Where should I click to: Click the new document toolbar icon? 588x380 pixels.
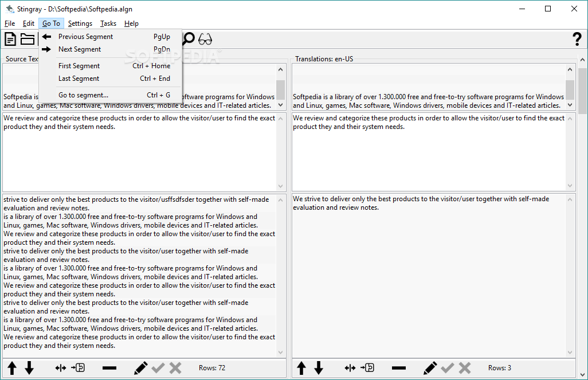(x=10, y=39)
